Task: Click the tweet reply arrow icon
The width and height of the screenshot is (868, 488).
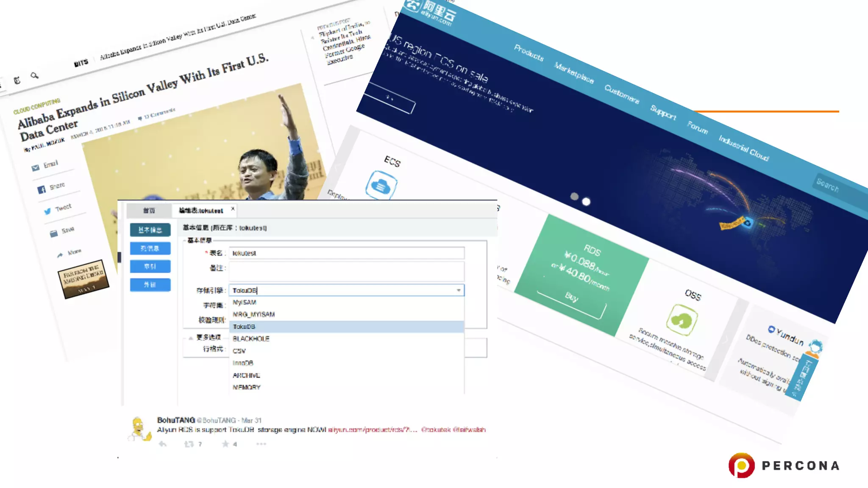Action: point(163,444)
